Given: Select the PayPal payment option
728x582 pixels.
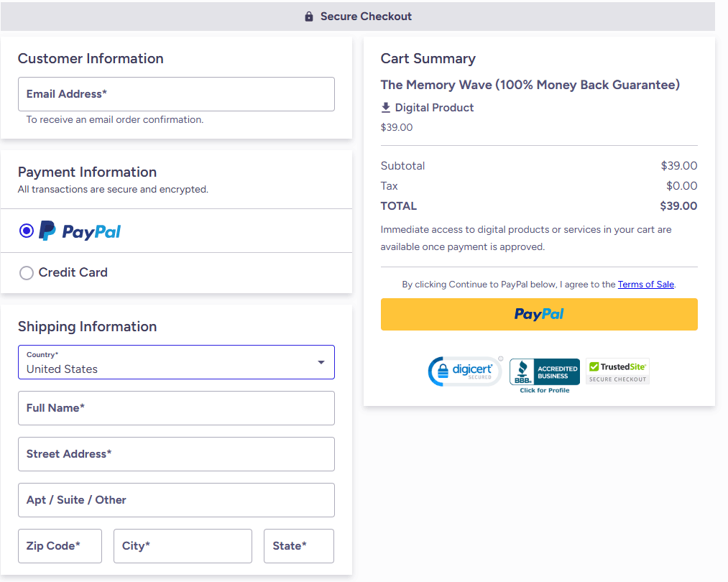Looking at the screenshot, I should [27, 230].
